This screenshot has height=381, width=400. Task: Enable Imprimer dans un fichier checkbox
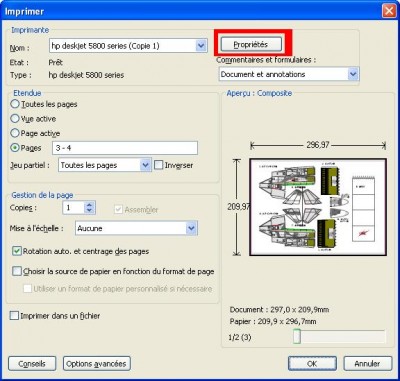tap(14, 316)
